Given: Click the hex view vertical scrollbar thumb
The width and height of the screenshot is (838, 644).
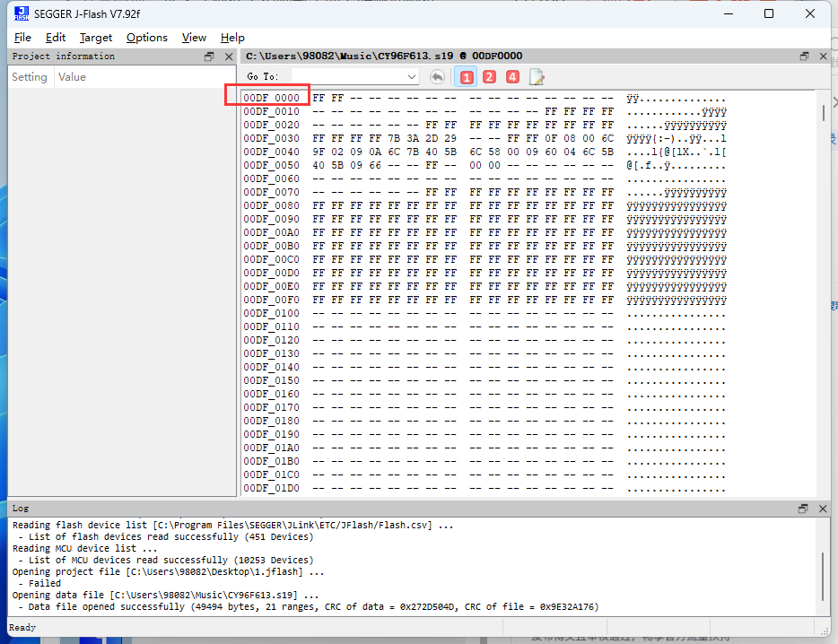Looking at the screenshot, I should [824, 113].
